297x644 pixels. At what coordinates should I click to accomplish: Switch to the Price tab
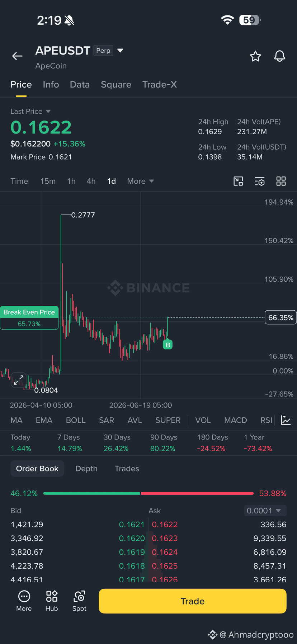click(x=21, y=85)
